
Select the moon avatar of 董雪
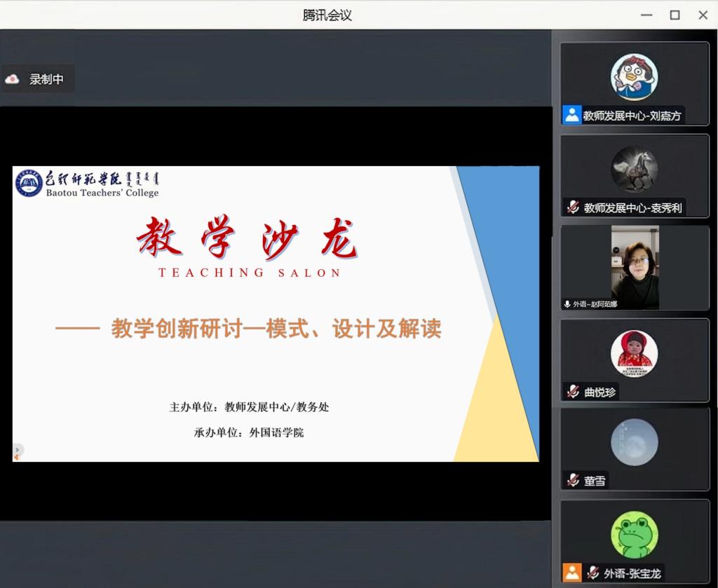pyautogui.click(x=634, y=442)
